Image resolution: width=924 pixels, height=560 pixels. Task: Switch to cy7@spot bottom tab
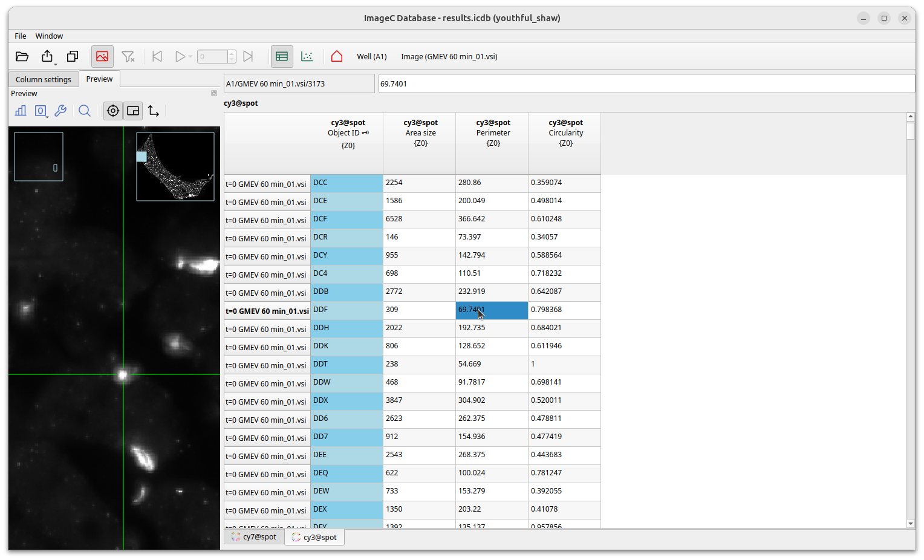pos(254,537)
